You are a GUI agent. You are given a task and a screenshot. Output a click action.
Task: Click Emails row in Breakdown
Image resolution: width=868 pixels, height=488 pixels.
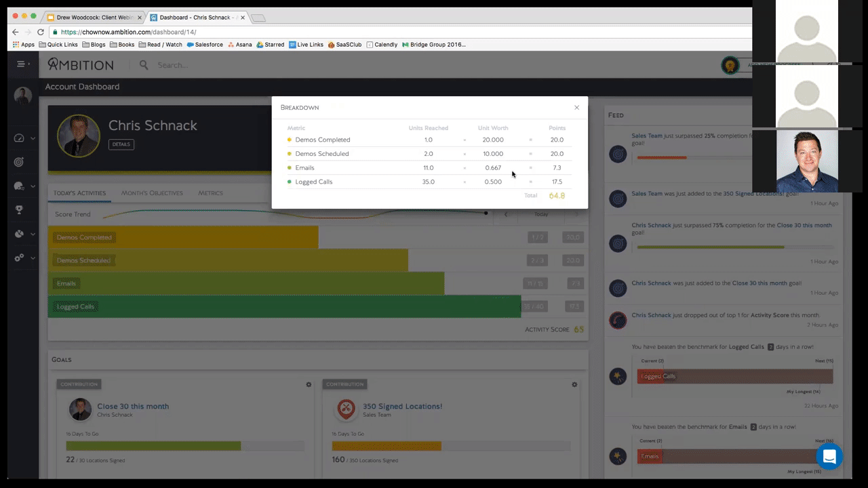tap(429, 167)
